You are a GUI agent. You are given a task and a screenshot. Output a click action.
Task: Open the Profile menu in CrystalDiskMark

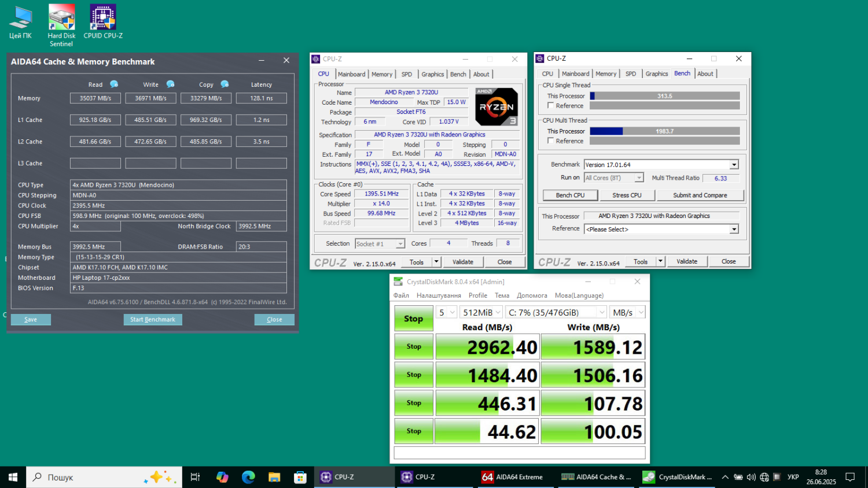pos(477,295)
